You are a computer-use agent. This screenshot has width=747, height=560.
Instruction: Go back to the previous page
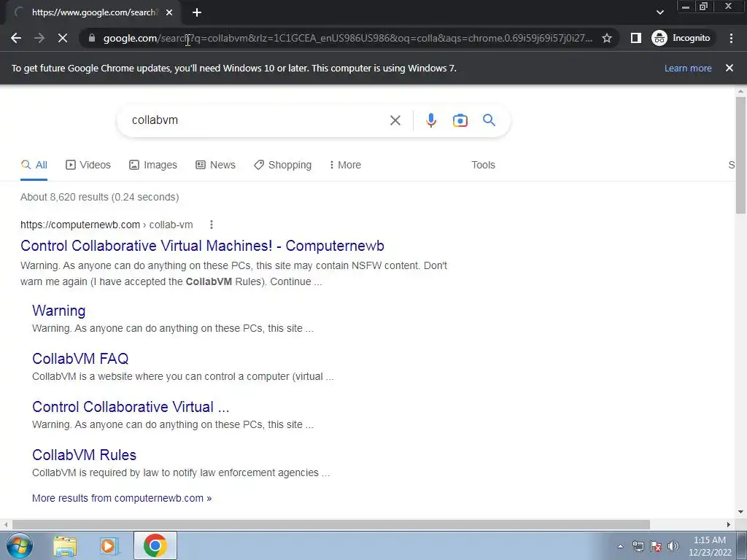click(x=16, y=38)
